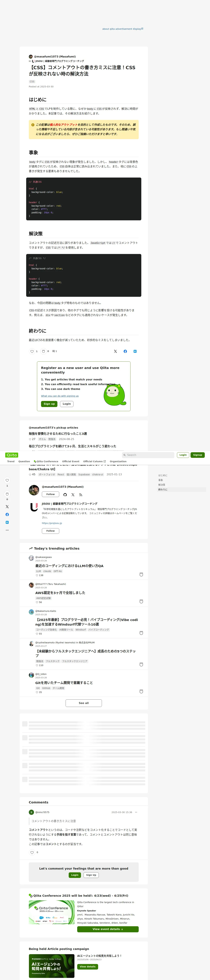Follow masafumi1073 in author card
Image resolution: width=210 pixels, height=980 pixels.
click(50, 495)
